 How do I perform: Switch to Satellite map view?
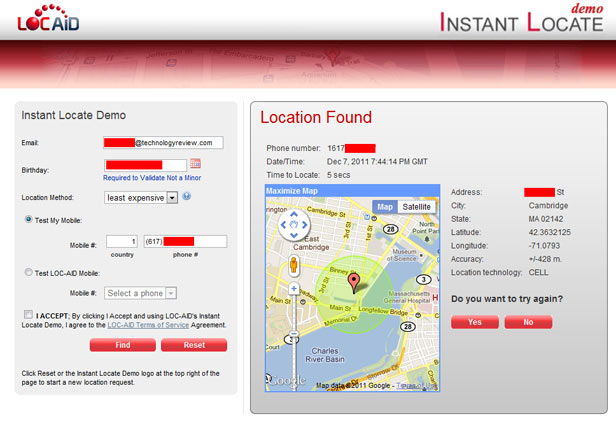pos(417,207)
